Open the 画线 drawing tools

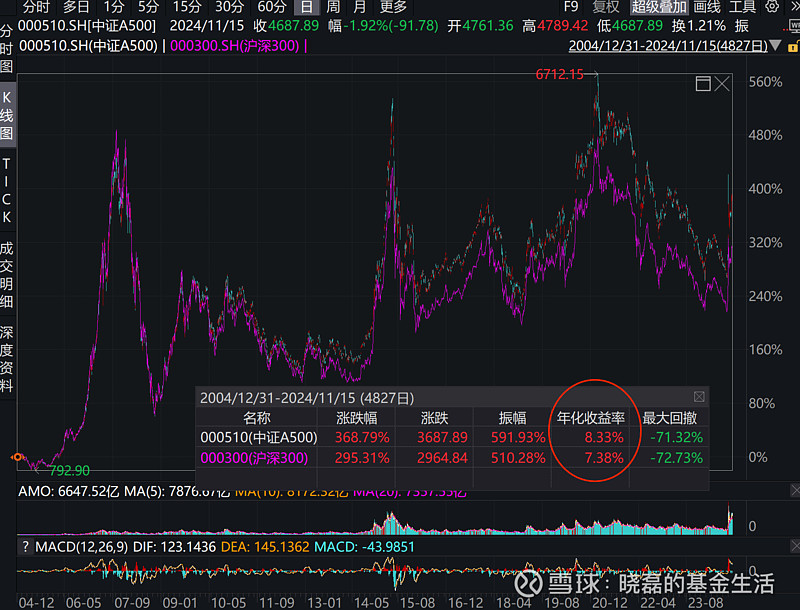pyautogui.click(x=707, y=7)
